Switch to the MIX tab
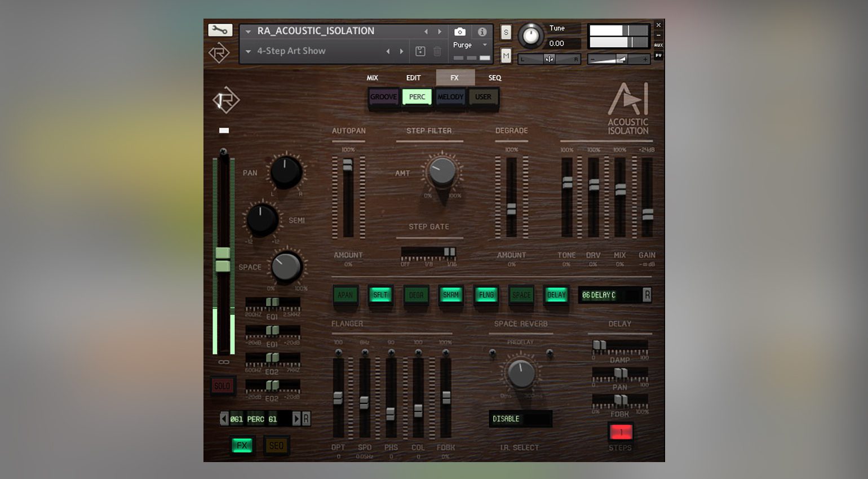This screenshot has width=868, height=479. tap(373, 78)
